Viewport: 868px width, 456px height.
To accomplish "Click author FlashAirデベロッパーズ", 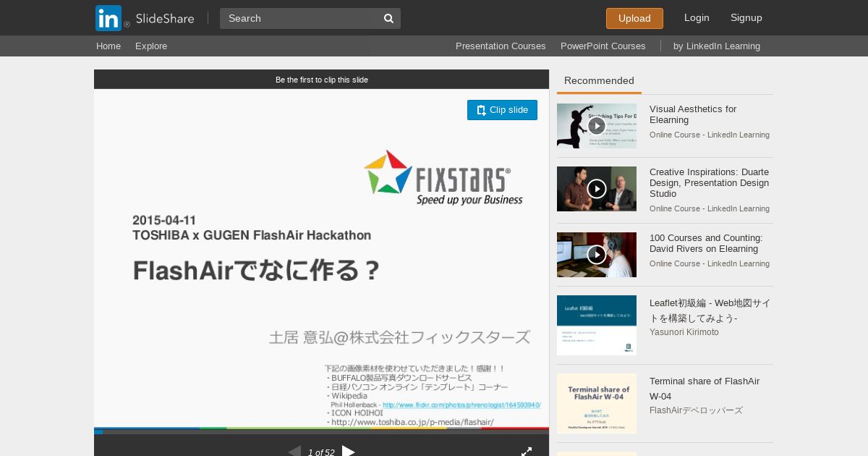I will 696,410.
